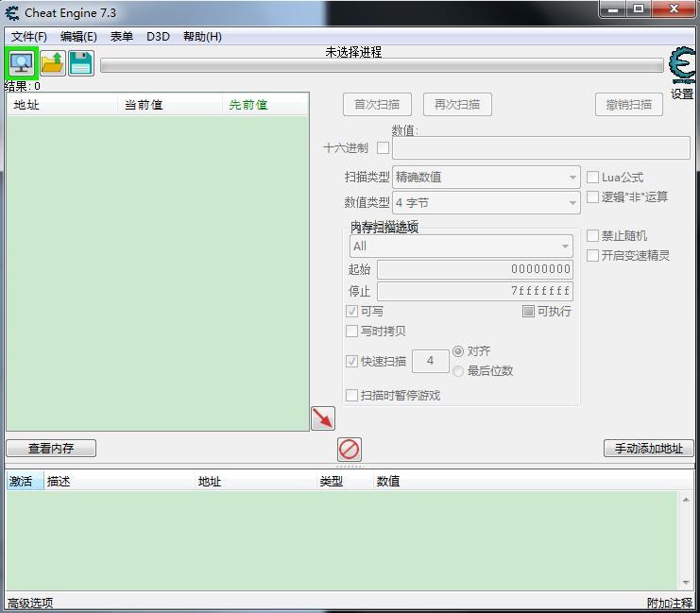Screen dimensions: 700x613
Task: Enable the Lua公式 checkbox
Action: click(x=592, y=178)
